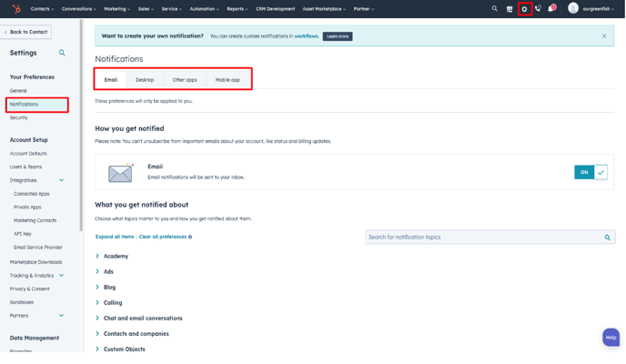This screenshot has width=626, height=364.
Task: Click the search icon in notification topics field
Action: click(607, 238)
